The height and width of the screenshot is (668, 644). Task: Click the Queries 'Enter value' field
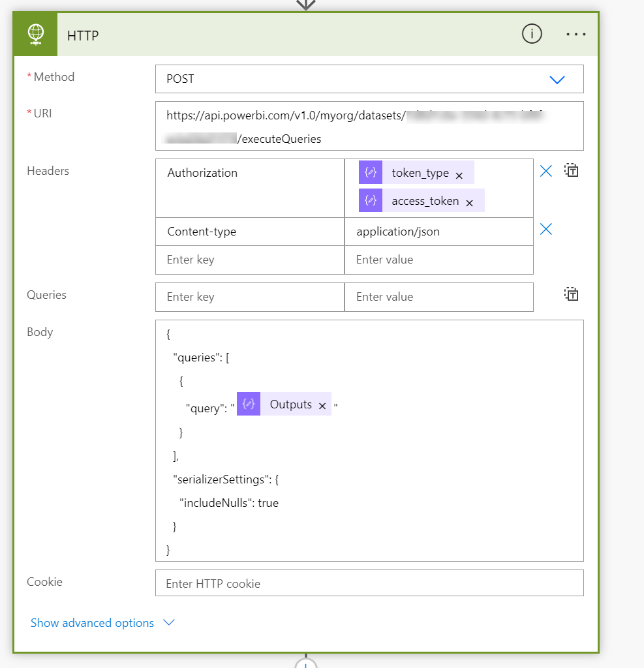[438, 297]
